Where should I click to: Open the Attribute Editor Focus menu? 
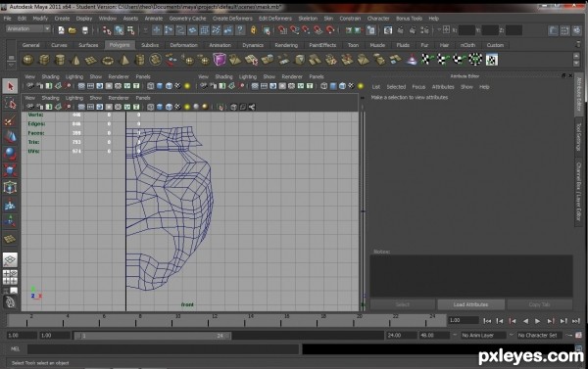[x=418, y=87]
